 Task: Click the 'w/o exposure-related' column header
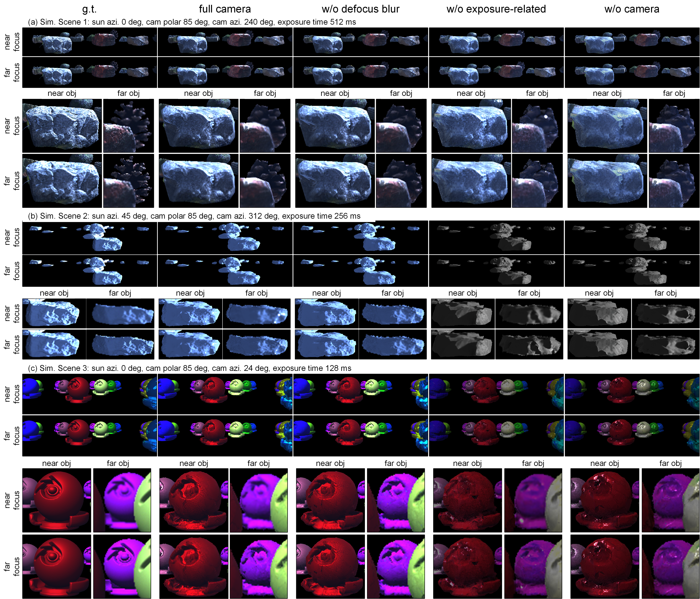click(496, 9)
